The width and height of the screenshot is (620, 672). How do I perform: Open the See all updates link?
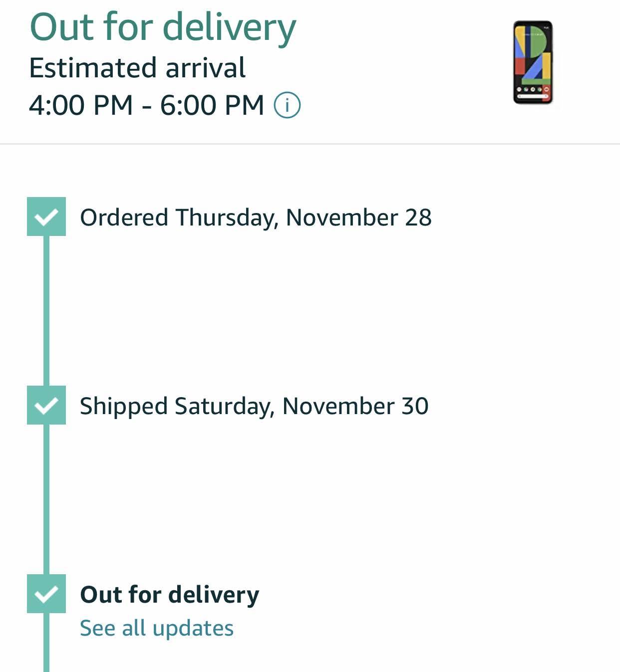click(x=157, y=628)
